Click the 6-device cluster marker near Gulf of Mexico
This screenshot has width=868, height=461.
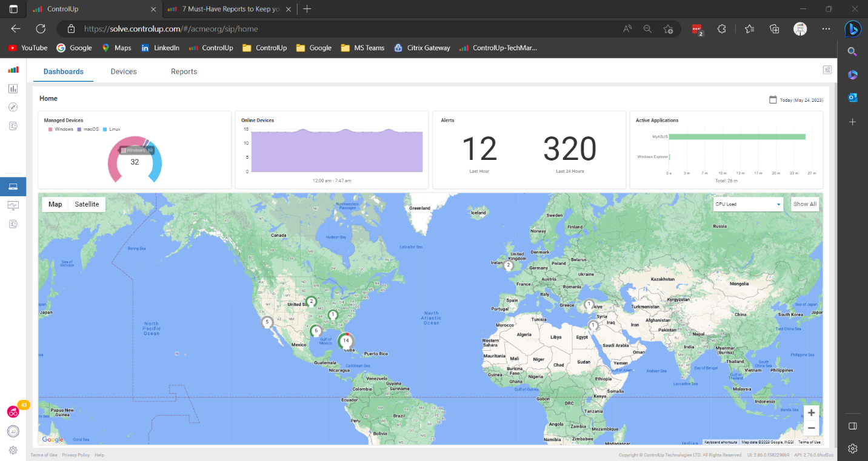click(x=316, y=331)
